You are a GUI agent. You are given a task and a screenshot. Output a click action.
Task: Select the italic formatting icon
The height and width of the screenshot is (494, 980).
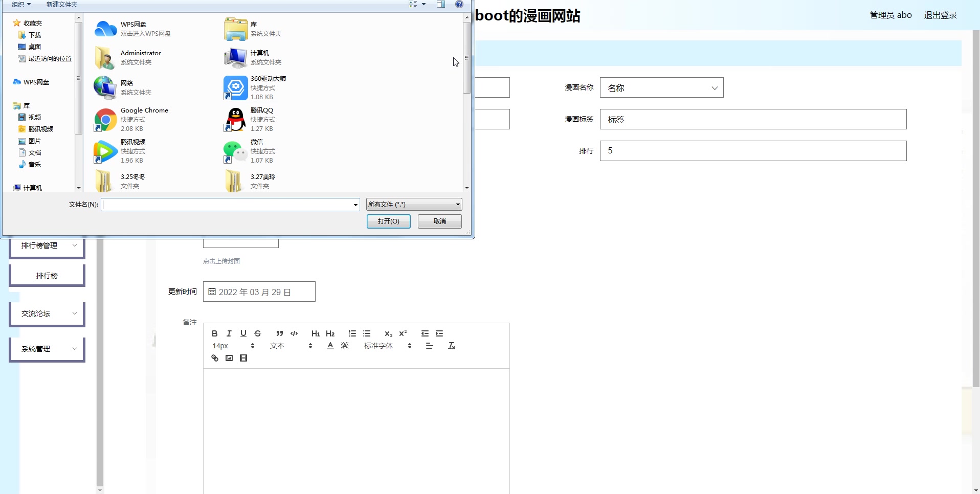pos(229,333)
